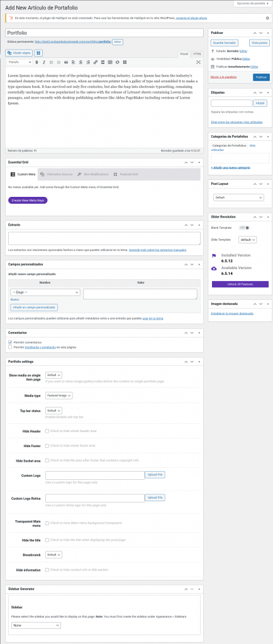Click the blue Publicar button
The image size is (273, 644).
[x=261, y=77]
